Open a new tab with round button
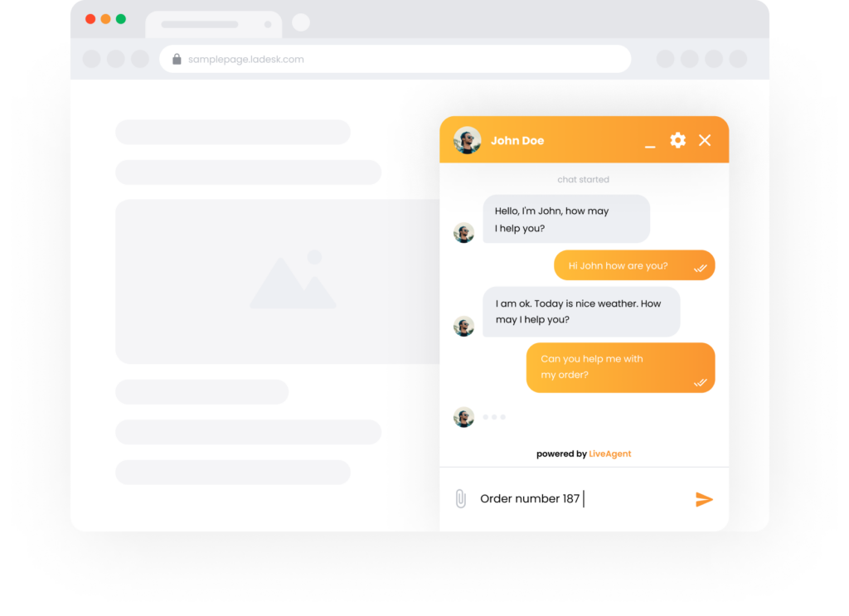Image resolution: width=849 pixels, height=616 pixels. (x=301, y=22)
